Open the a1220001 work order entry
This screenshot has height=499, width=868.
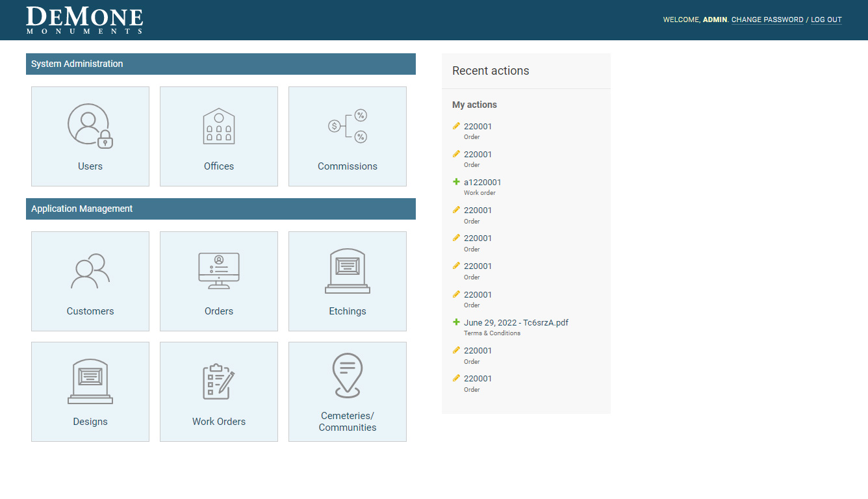pos(482,183)
